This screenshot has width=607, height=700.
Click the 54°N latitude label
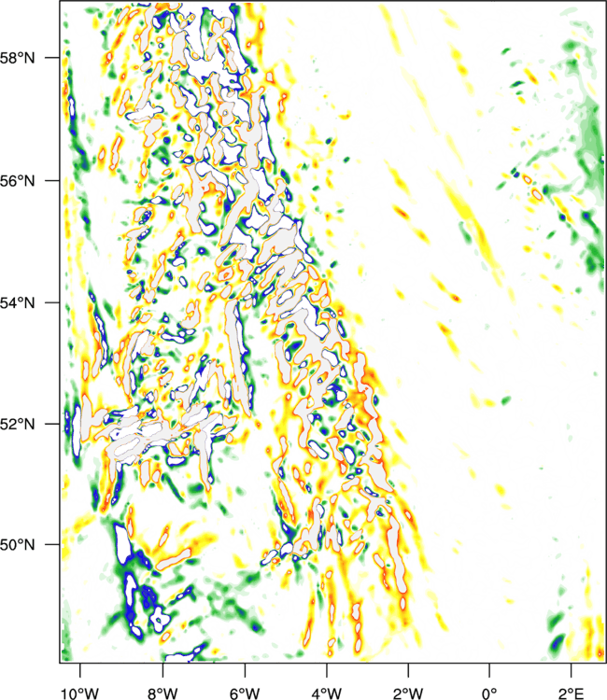click(17, 302)
